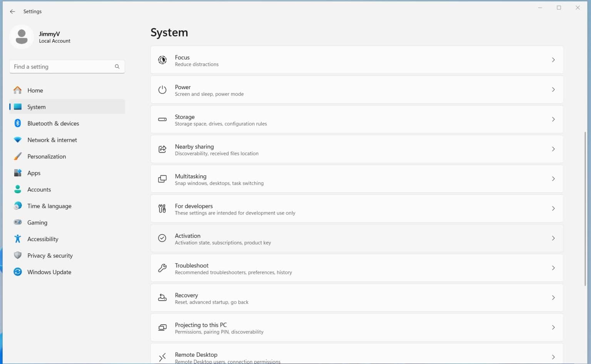Click the Recovery icon
The width and height of the screenshot is (591, 364).
162,298
